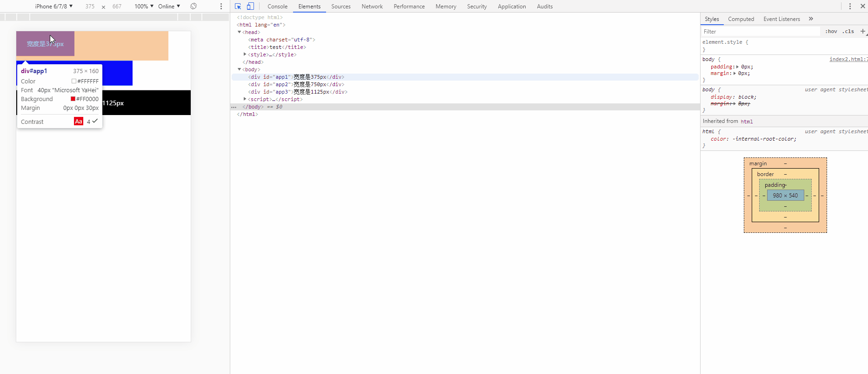Click the border region label in box model

765,174
